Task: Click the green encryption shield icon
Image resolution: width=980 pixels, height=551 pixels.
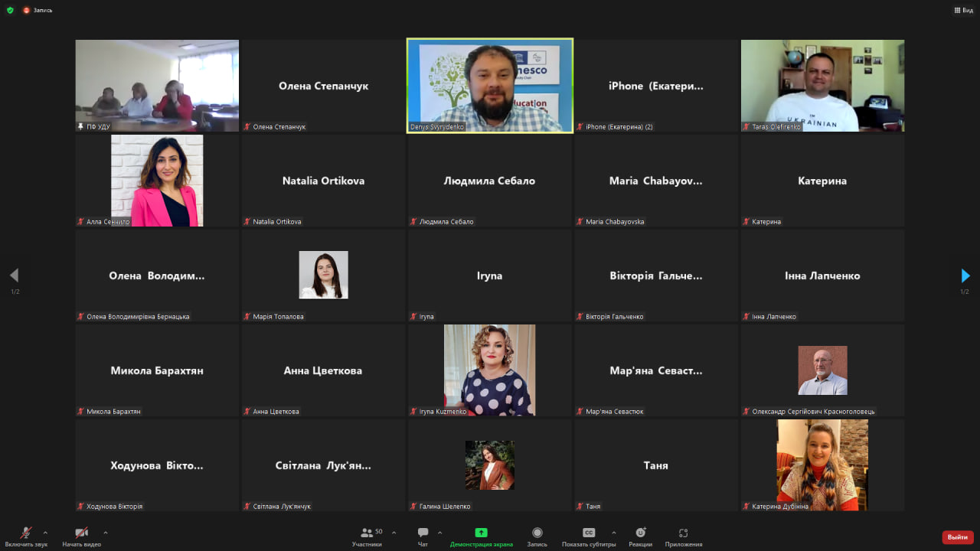Action: [x=10, y=10]
